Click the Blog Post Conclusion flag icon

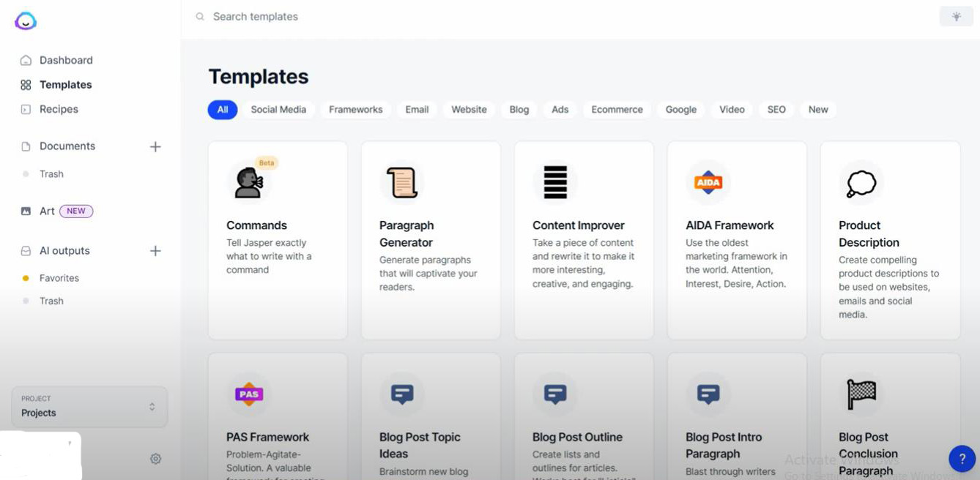click(x=861, y=394)
